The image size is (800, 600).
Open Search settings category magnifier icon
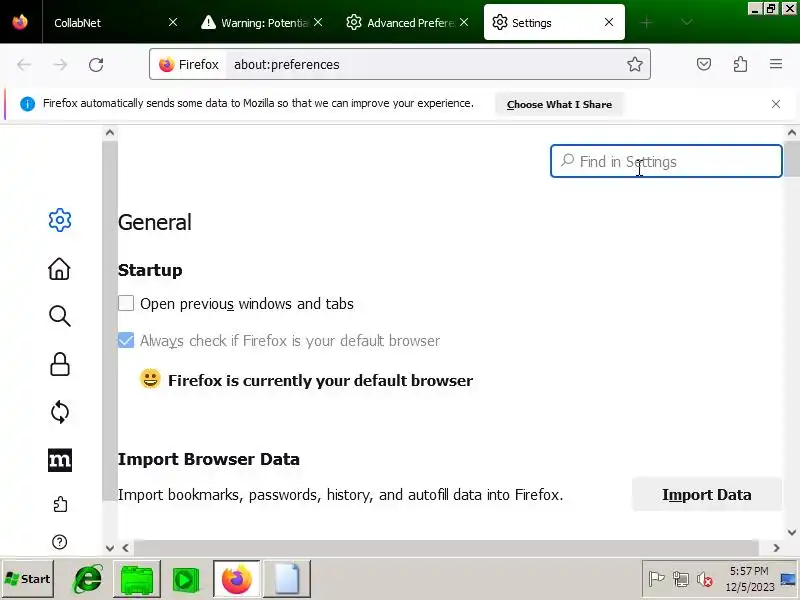pyautogui.click(x=60, y=316)
